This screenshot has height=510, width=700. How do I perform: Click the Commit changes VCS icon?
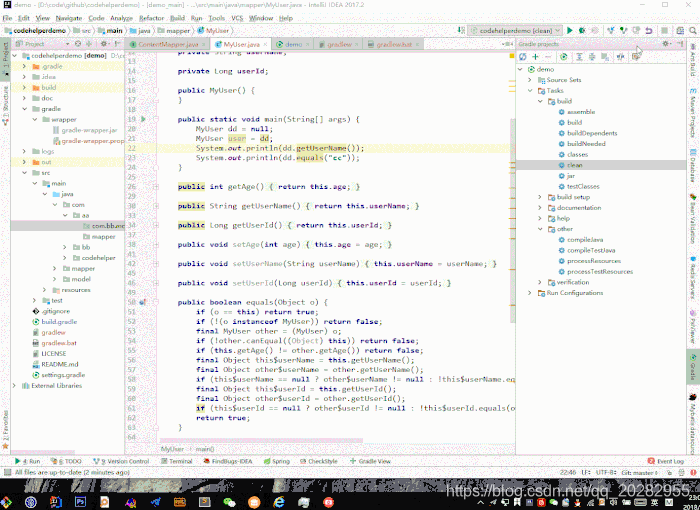[623, 30]
